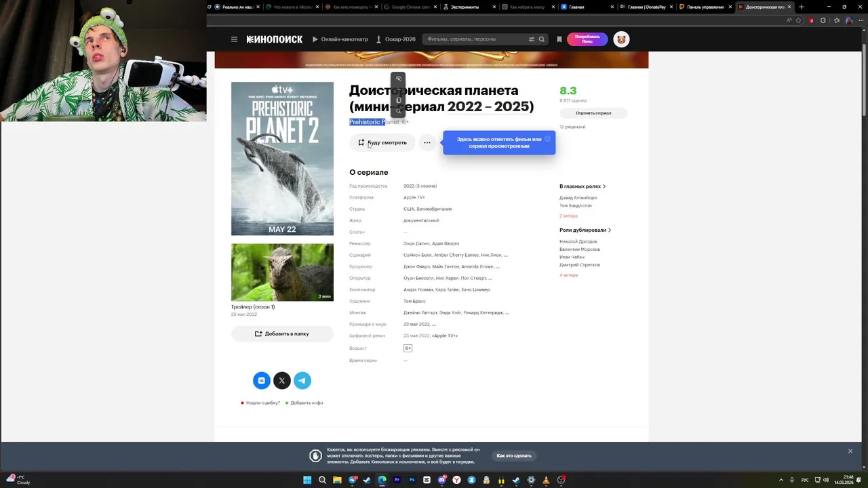Click Буду смотреть button
This screenshot has width=868, height=488.
[382, 142]
